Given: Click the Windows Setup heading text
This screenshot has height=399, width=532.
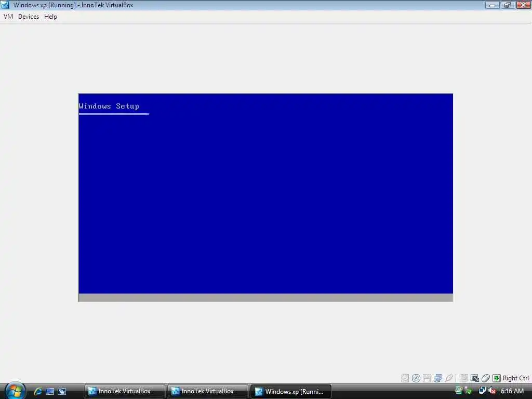Looking at the screenshot, I should click(x=109, y=106).
